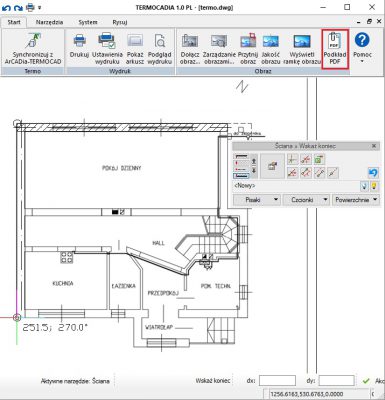The width and height of the screenshot is (385, 400).
Task: Toggle Wyświetl ramkę obrazu frame display
Action: tap(302, 49)
